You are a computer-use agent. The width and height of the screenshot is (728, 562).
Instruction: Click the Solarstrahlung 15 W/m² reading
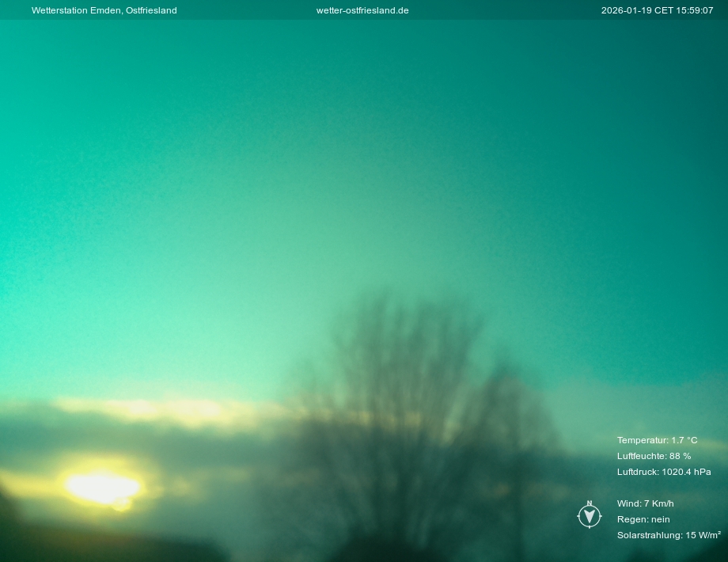click(x=669, y=535)
